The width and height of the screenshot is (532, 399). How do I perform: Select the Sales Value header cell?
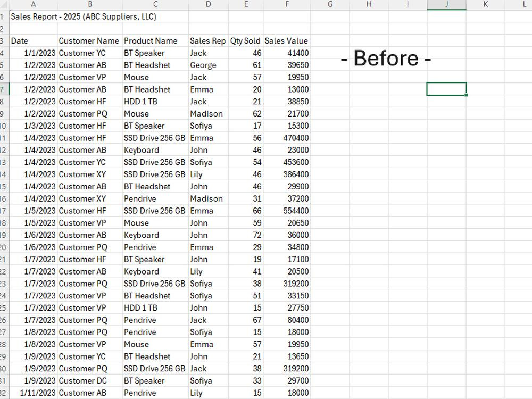point(287,41)
